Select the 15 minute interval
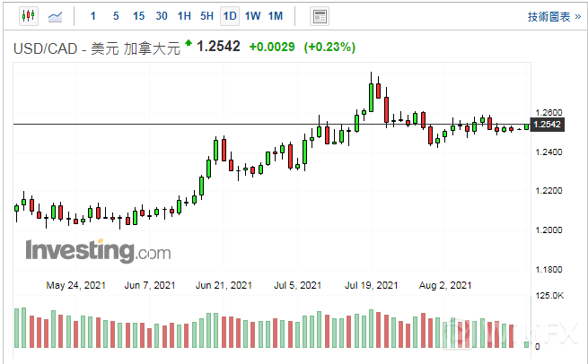 click(138, 16)
